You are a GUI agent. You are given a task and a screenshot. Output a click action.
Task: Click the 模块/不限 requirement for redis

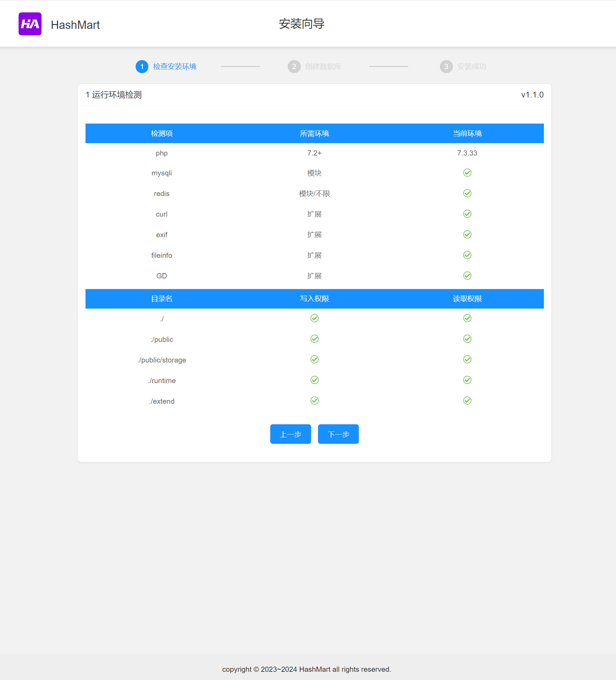(315, 194)
